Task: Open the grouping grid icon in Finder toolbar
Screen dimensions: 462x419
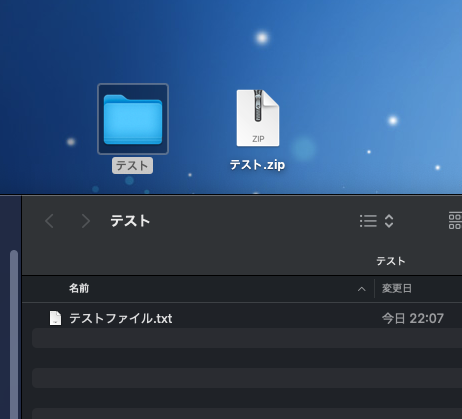Action: 455,221
